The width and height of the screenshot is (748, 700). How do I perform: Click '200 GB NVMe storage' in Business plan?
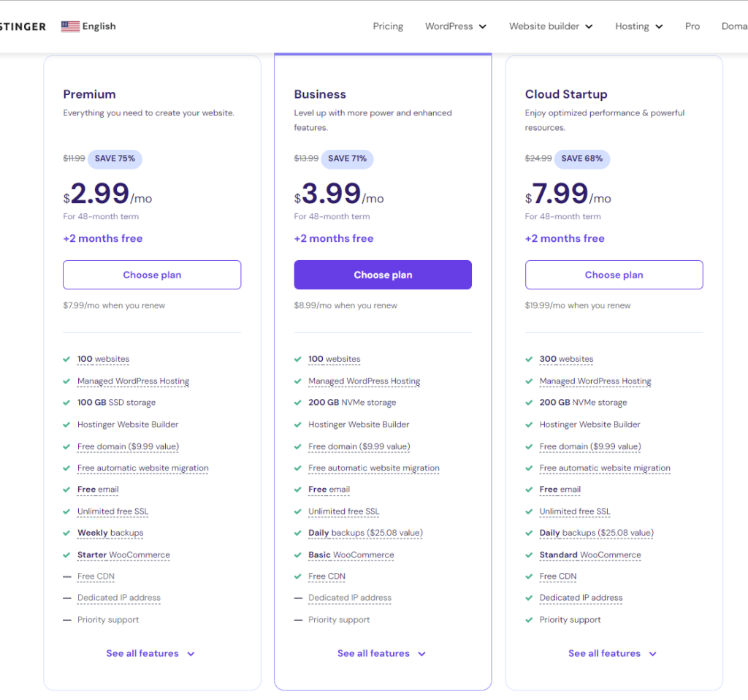(352, 403)
